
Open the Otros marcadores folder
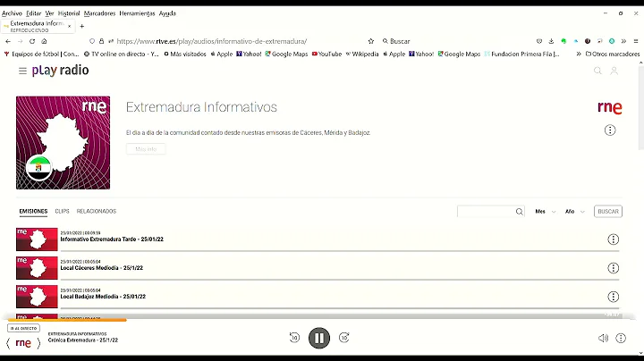click(x=613, y=54)
